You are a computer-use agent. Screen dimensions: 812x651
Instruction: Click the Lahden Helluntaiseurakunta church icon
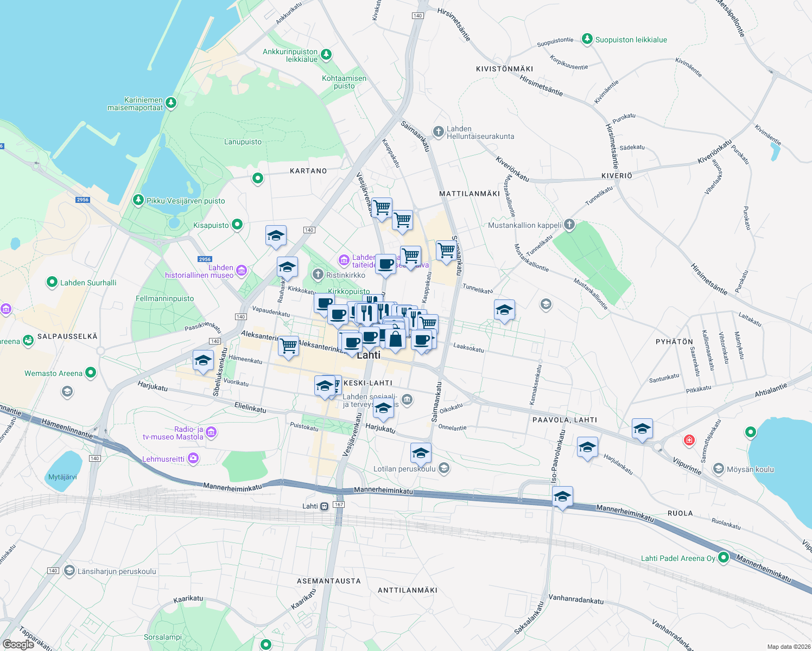pyautogui.click(x=438, y=132)
